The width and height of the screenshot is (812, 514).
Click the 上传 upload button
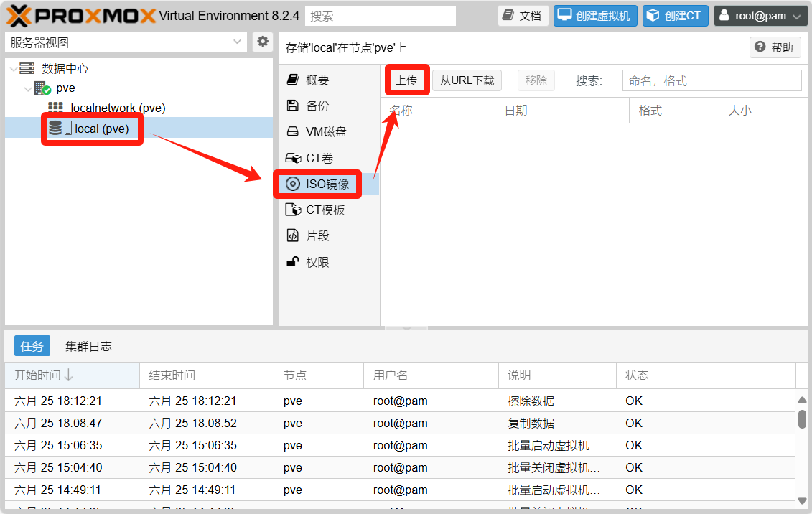pos(406,80)
